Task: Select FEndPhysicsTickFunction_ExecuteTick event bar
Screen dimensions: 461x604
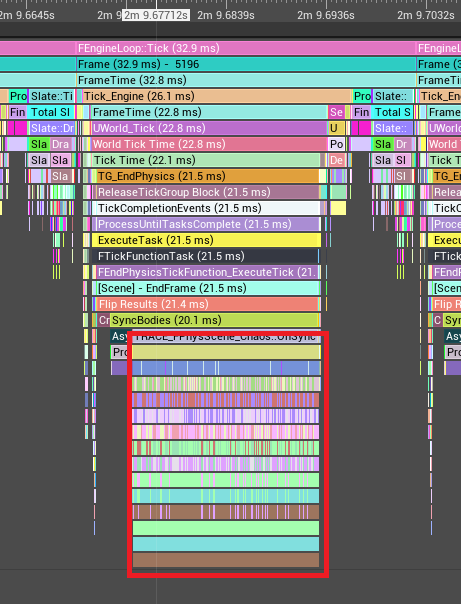Action: (208, 272)
